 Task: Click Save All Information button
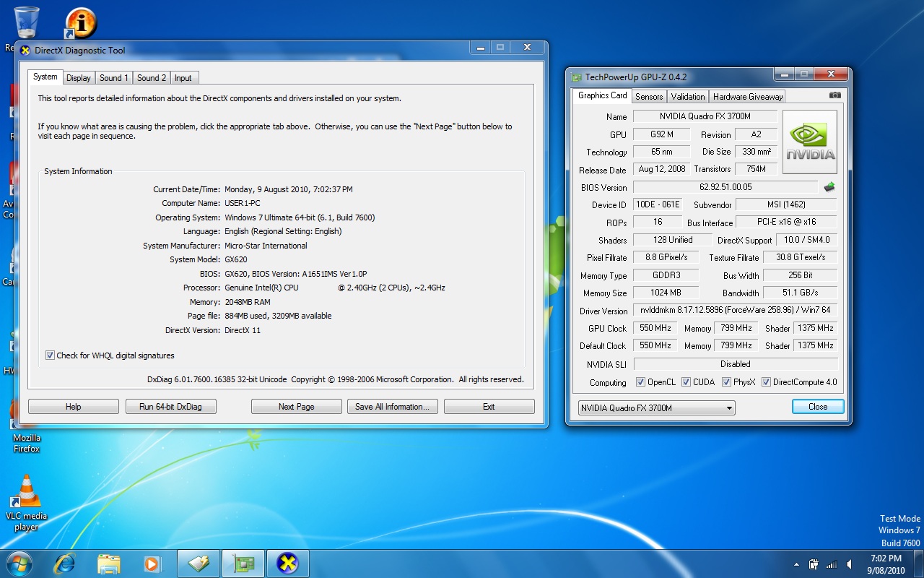tap(392, 407)
